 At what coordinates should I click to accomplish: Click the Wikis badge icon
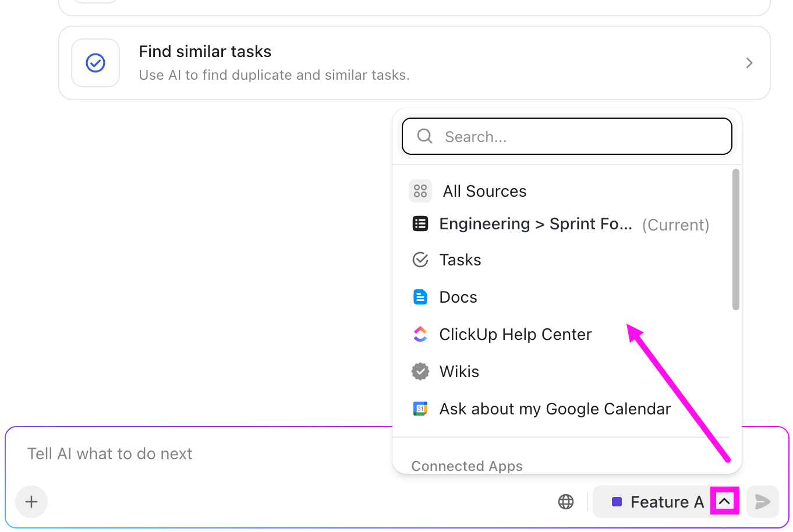(x=420, y=371)
